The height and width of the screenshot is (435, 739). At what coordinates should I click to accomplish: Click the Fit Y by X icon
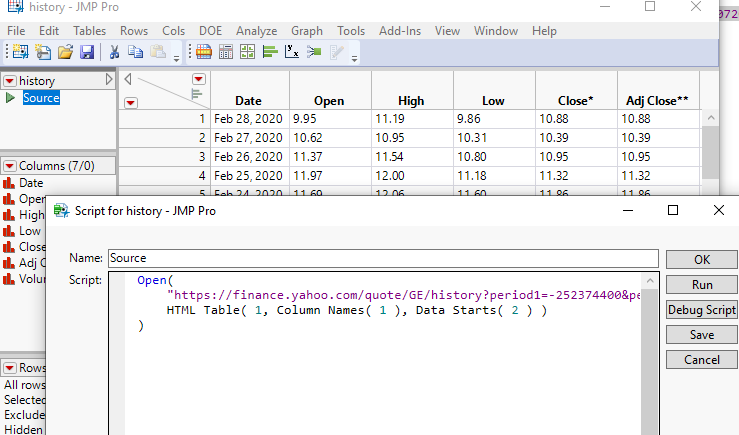coord(292,51)
